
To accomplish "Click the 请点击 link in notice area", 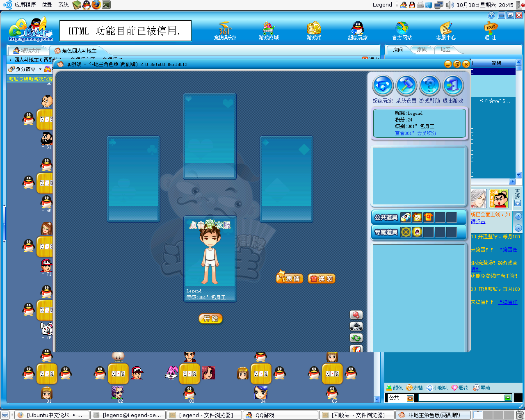I will point(478,221).
